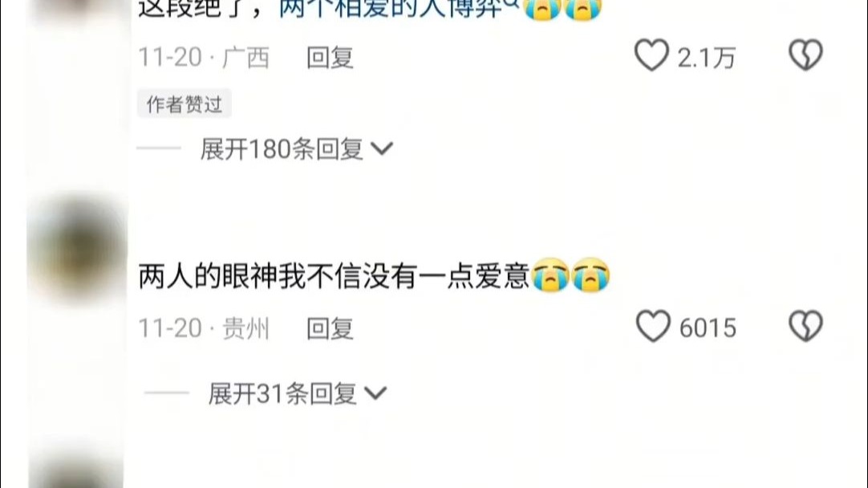The width and height of the screenshot is (868, 488).
Task: Reply to the 11-20 广西 comment
Action: pos(330,58)
